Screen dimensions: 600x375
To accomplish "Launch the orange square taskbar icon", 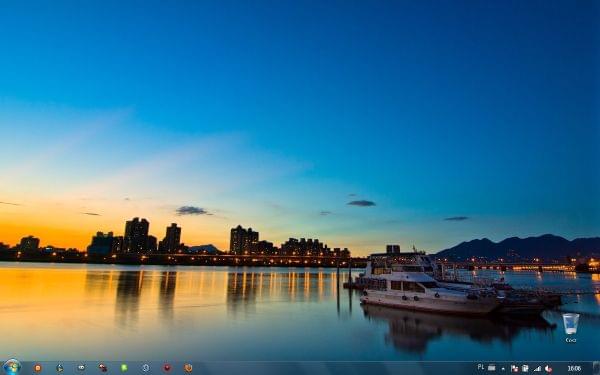I will pyautogui.click(x=38, y=368).
